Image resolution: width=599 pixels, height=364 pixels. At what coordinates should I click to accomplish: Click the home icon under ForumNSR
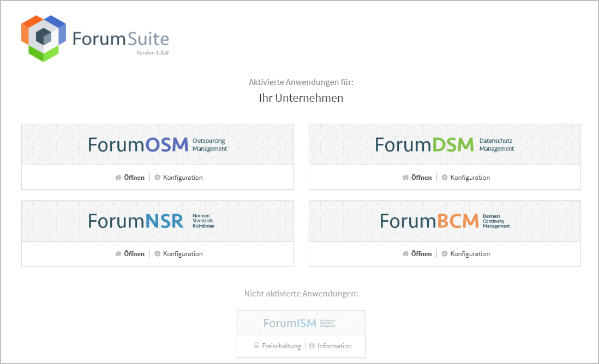point(118,254)
